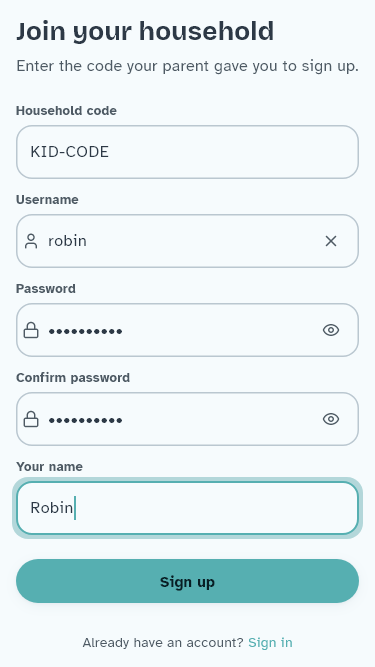Show the Password field with the eye icon
The image size is (375, 667).
[x=331, y=330]
